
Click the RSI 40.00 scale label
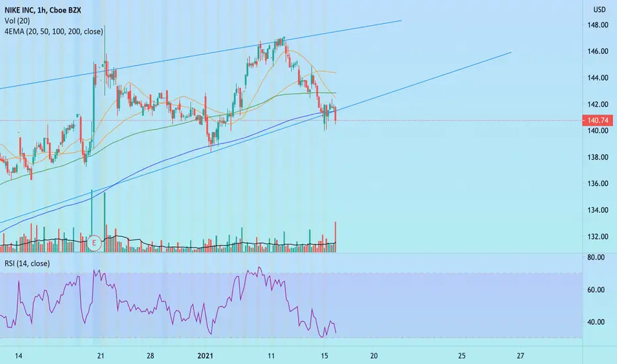point(595,322)
